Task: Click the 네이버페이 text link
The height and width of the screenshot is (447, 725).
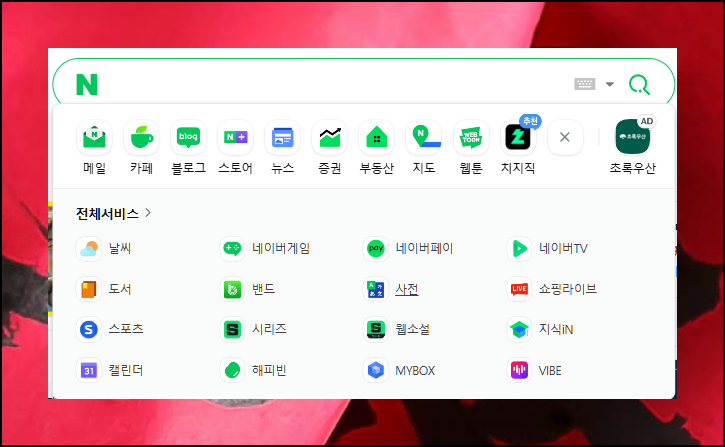Action: [424, 249]
